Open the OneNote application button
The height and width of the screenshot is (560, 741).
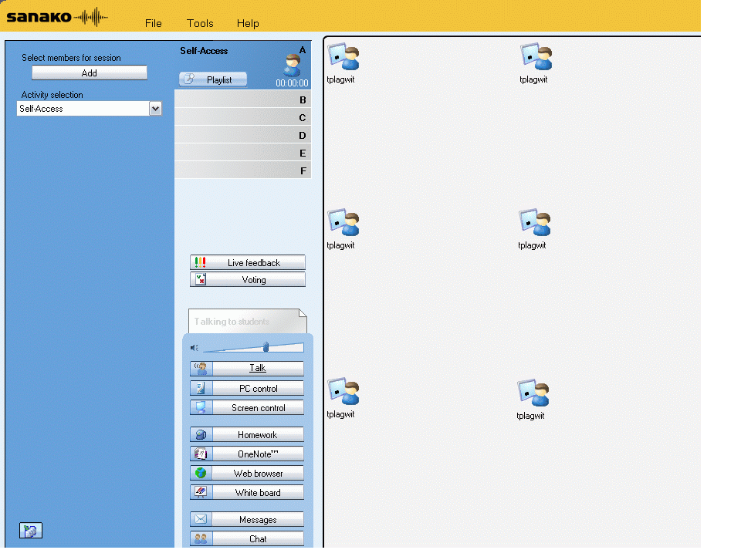(x=247, y=454)
